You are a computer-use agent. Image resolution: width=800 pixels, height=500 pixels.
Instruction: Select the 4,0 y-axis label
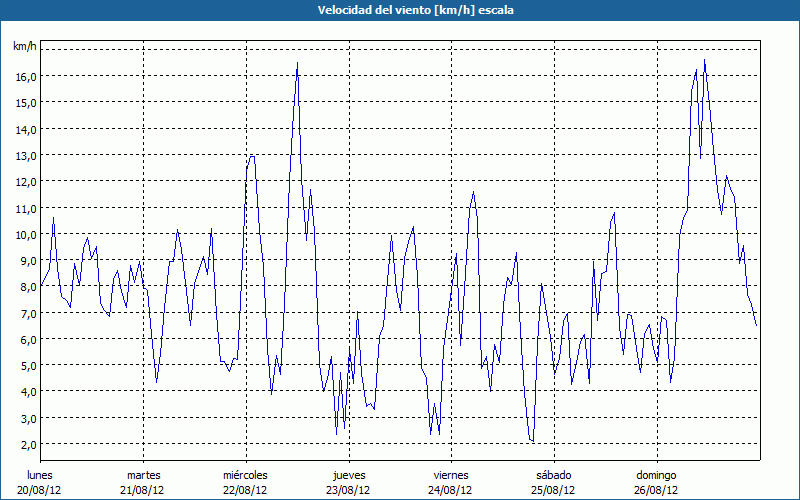(25, 391)
